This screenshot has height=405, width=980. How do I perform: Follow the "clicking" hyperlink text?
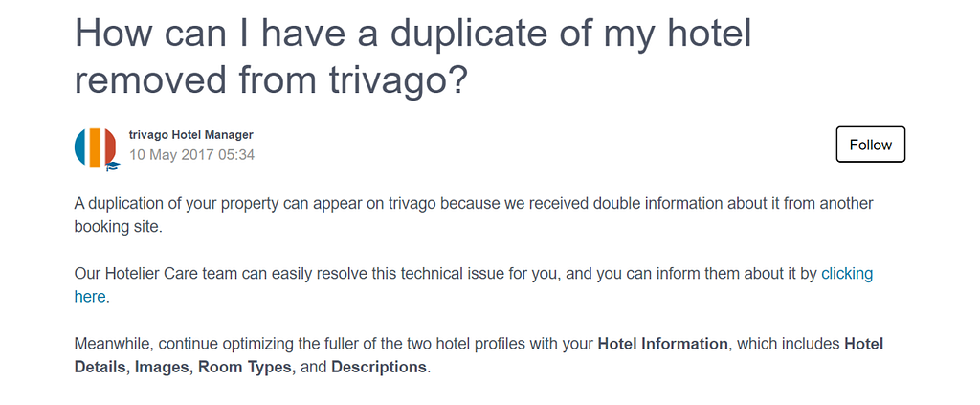[847, 274]
